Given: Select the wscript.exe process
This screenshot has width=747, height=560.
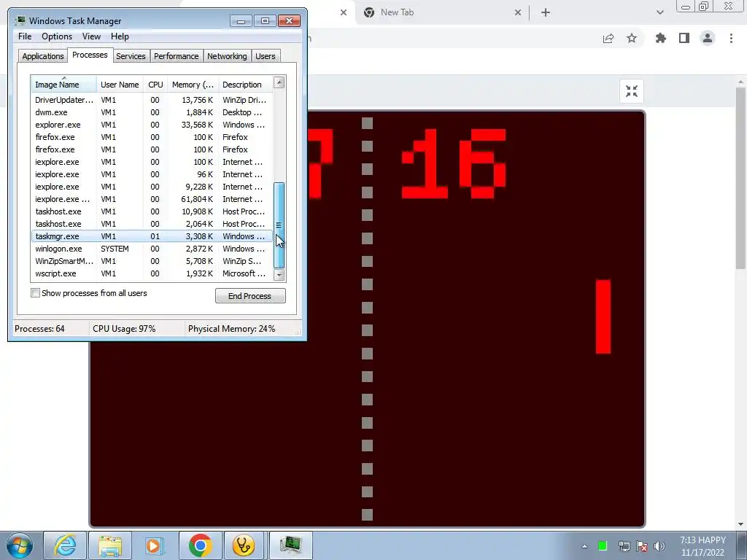Looking at the screenshot, I should 152,273.
